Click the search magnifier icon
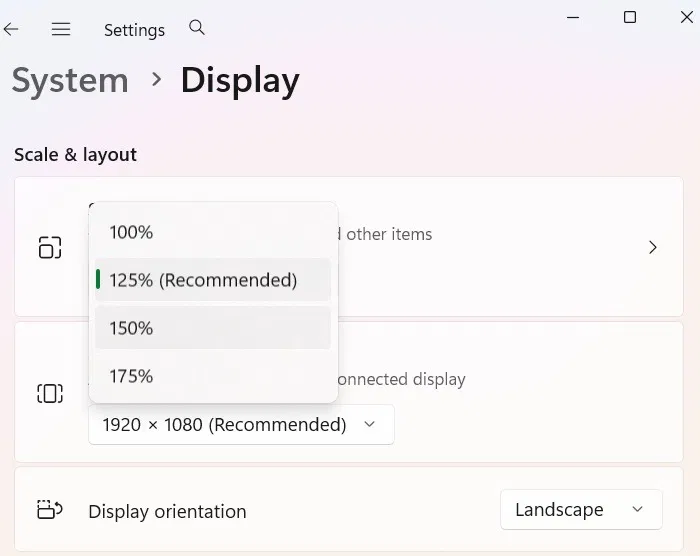 click(197, 28)
